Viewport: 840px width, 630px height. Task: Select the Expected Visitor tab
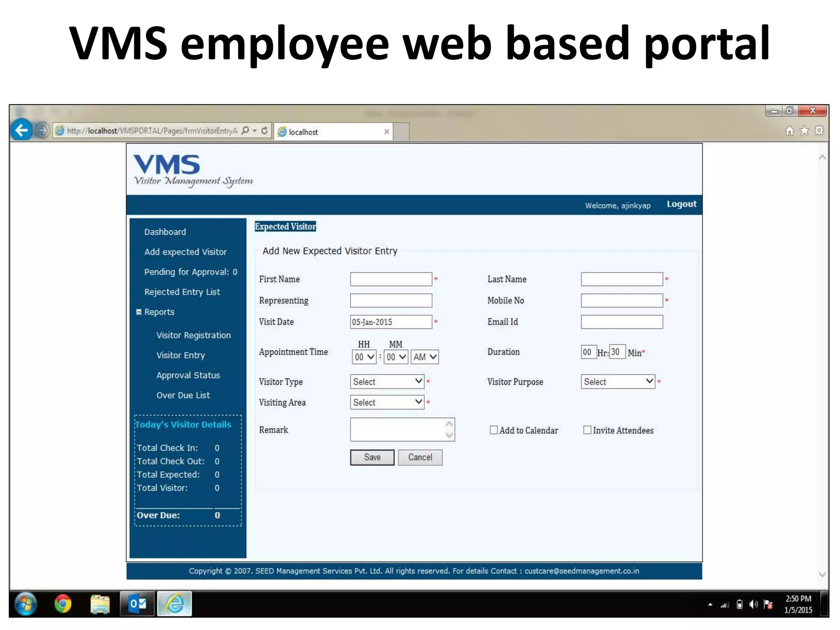285,226
